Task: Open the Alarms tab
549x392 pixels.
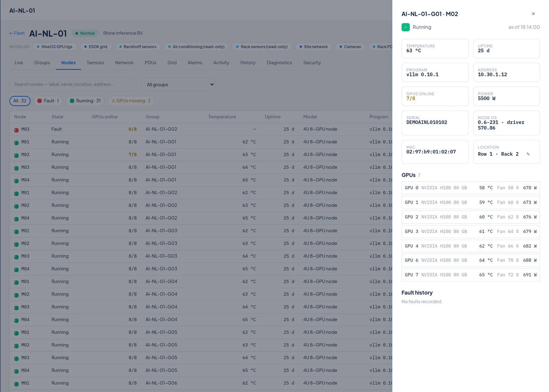Action: pyautogui.click(x=195, y=63)
